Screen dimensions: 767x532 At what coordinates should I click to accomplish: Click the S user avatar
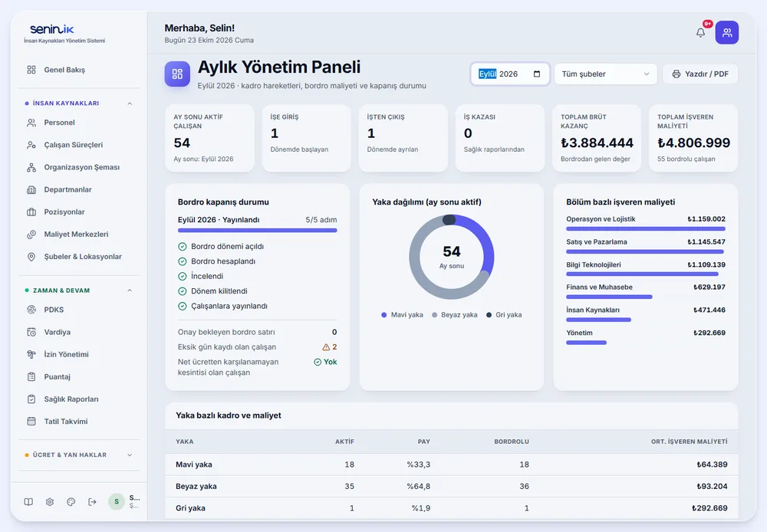pyautogui.click(x=117, y=501)
